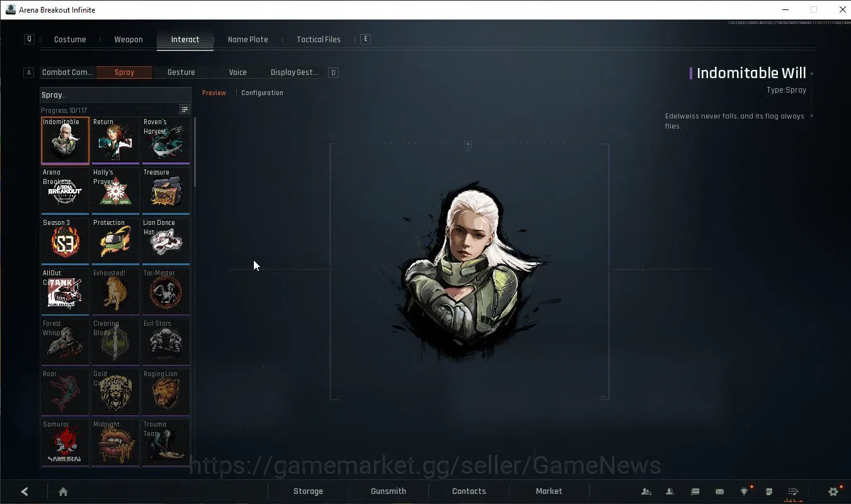Viewport: 851px width, 504px height.
Task: Select the Spray sub-tab
Action: point(125,72)
